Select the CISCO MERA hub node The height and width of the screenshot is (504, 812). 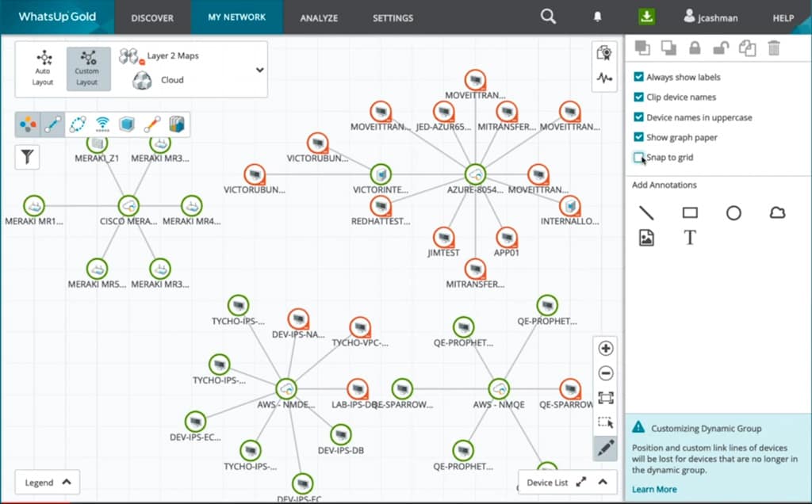[x=128, y=205]
